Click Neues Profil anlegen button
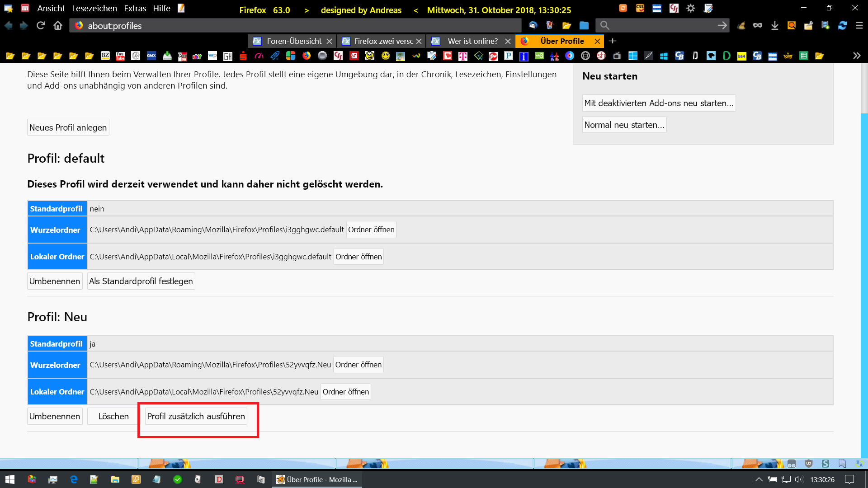The width and height of the screenshot is (868, 488). coord(68,127)
